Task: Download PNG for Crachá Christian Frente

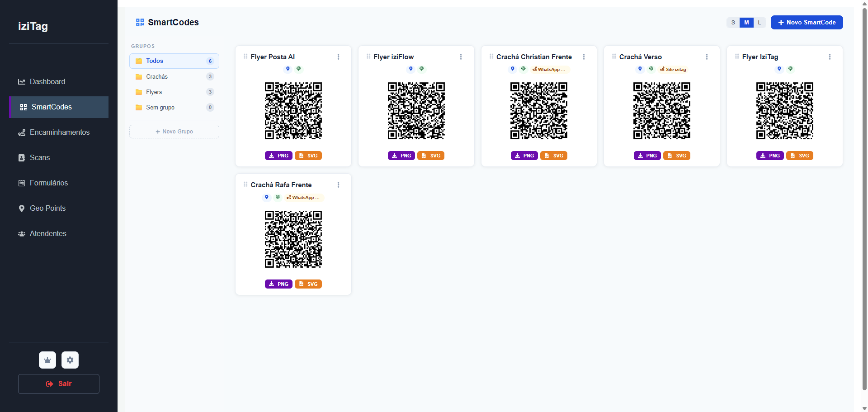Action: (524, 156)
